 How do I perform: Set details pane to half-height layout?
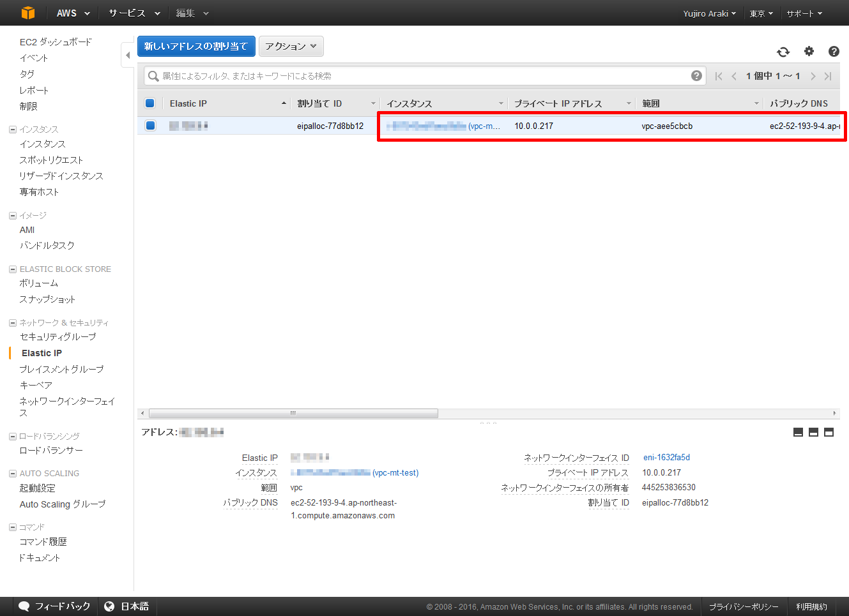(813, 432)
